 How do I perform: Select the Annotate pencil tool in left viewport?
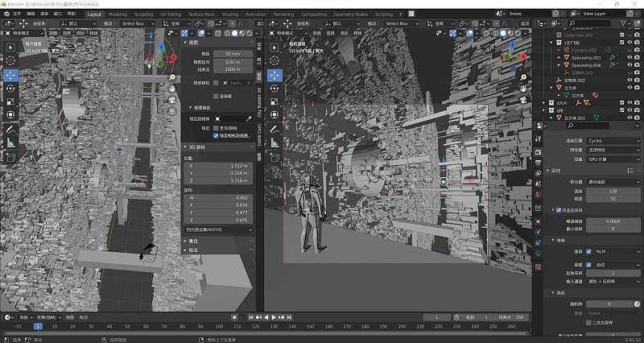click(x=10, y=129)
